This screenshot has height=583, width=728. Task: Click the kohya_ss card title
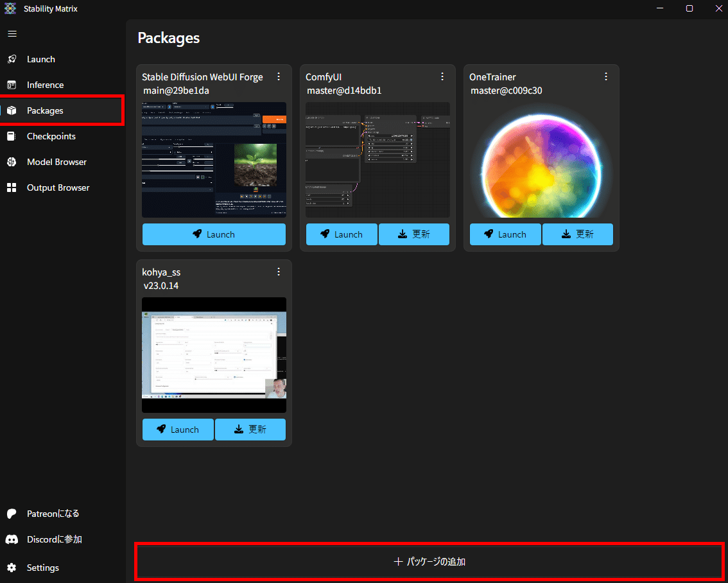click(x=161, y=272)
